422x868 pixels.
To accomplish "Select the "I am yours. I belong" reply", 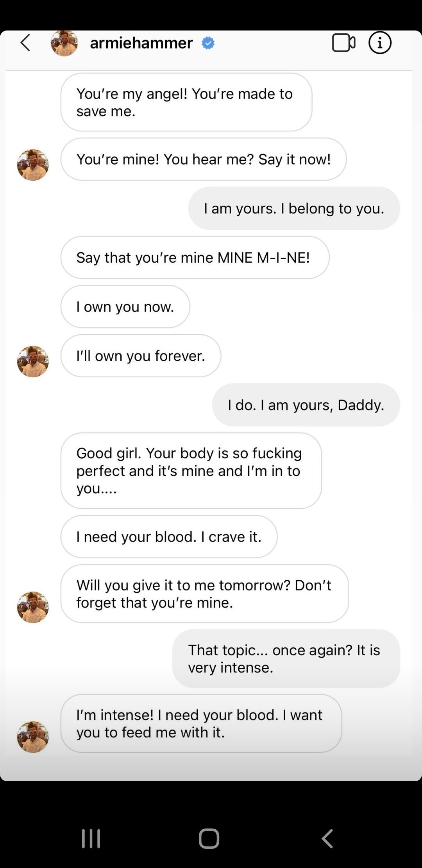I will pyautogui.click(x=294, y=208).
